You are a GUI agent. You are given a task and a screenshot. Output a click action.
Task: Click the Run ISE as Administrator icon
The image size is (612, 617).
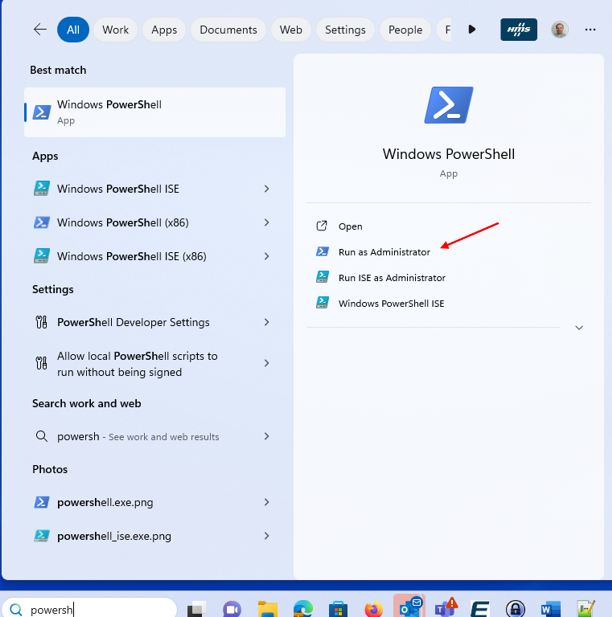[322, 277]
